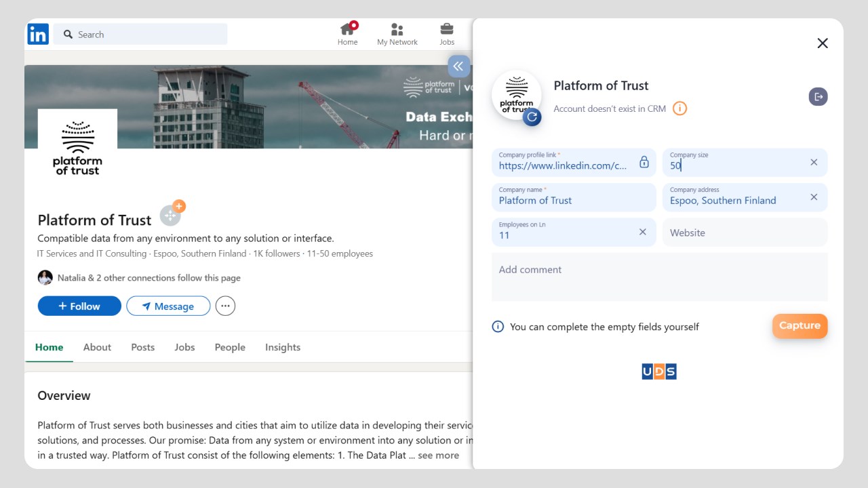Click into the LinkedIn Search field
868x488 pixels.
point(140,35)
